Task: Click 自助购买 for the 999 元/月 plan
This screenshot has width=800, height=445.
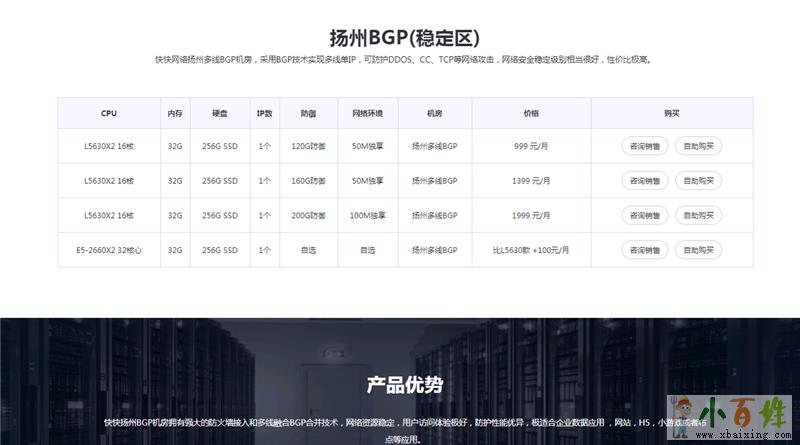Action: point(698,146)
